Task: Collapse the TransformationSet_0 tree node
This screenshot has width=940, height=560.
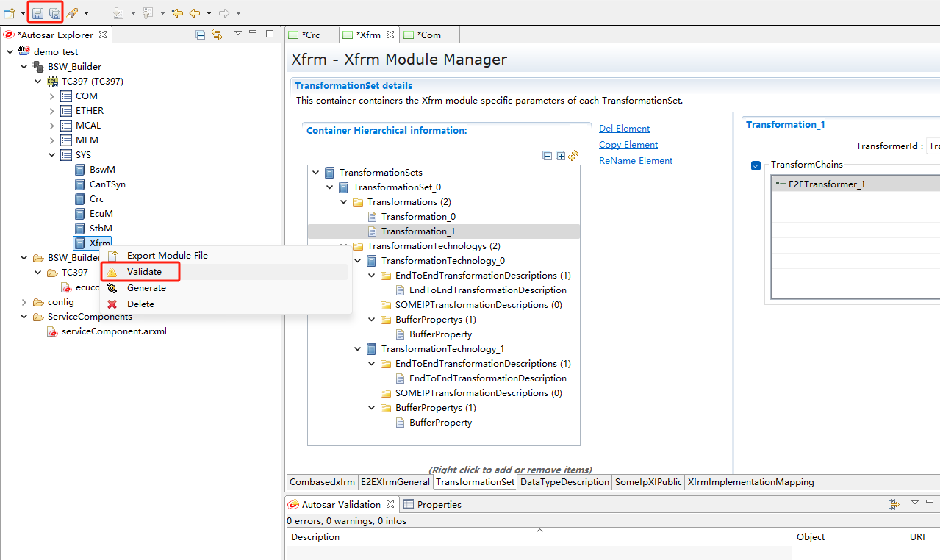Action: click(x=330, y=187)
